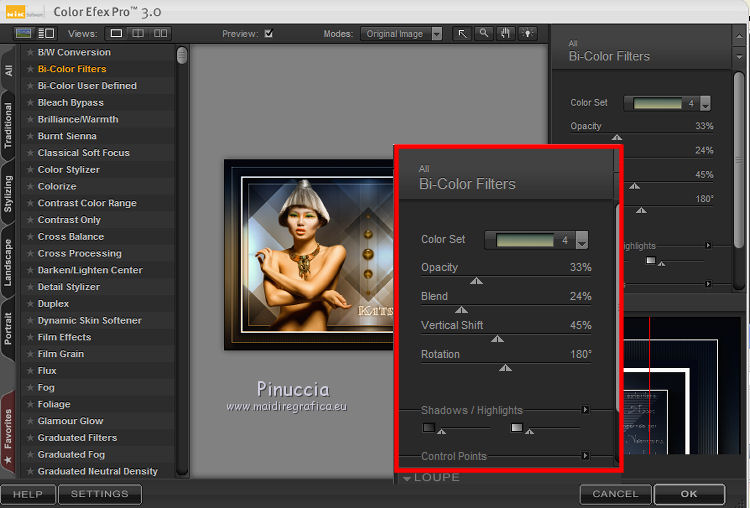Click the HELP button
750x508 pixels.
coord(28,494)
